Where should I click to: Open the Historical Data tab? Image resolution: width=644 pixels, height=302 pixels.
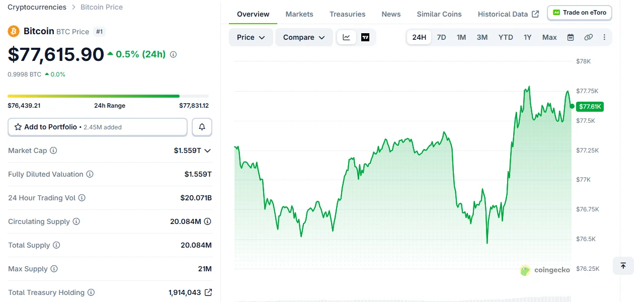coord(508,14)
